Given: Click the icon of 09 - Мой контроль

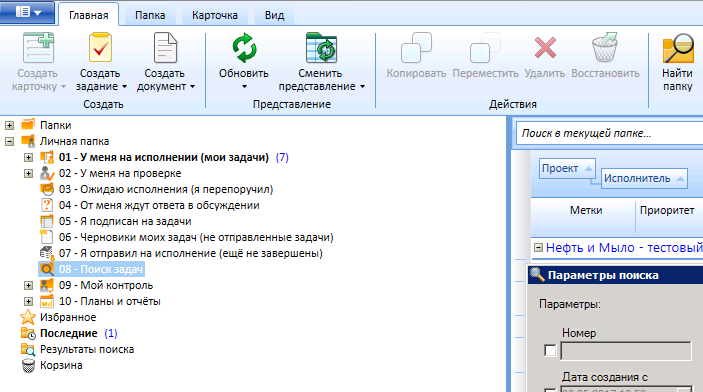Looking at the screenshot, I should 47,285.
